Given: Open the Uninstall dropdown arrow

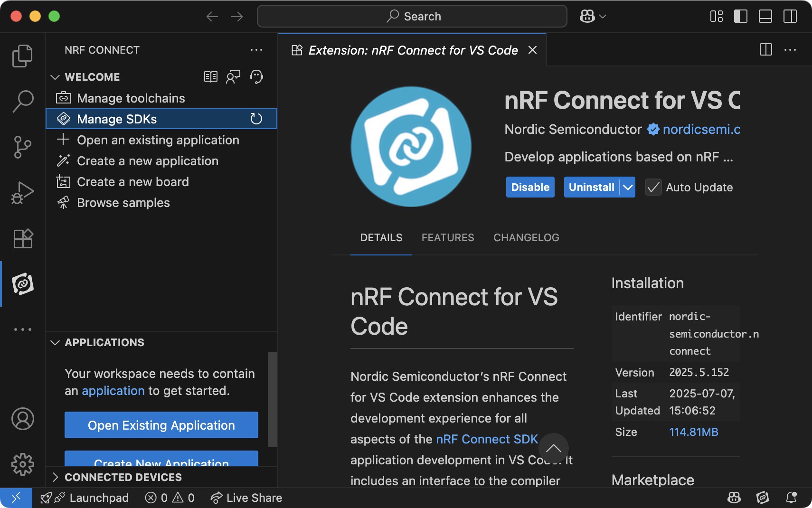Looking at the screenshot, I should tap(628, 188).
